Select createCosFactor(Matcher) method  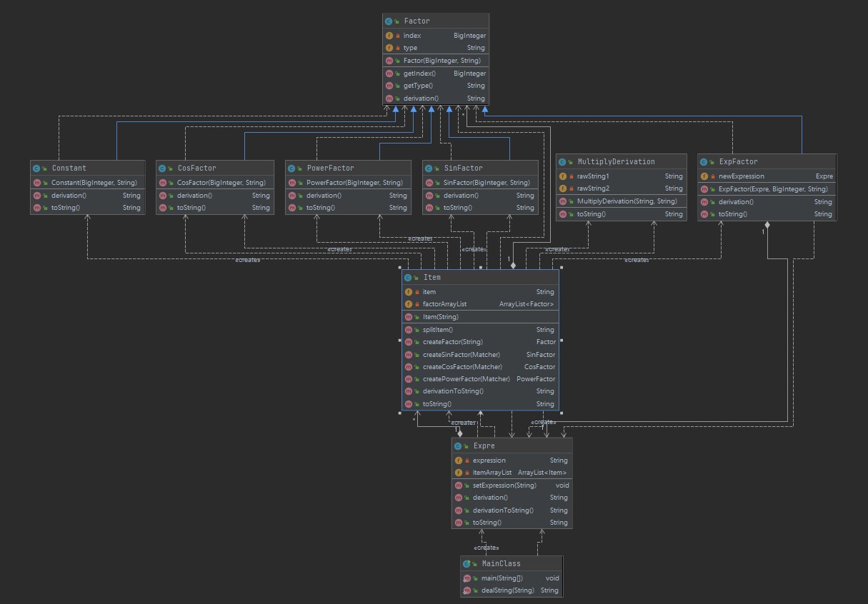pyautogui.click(x=480, y=367)
